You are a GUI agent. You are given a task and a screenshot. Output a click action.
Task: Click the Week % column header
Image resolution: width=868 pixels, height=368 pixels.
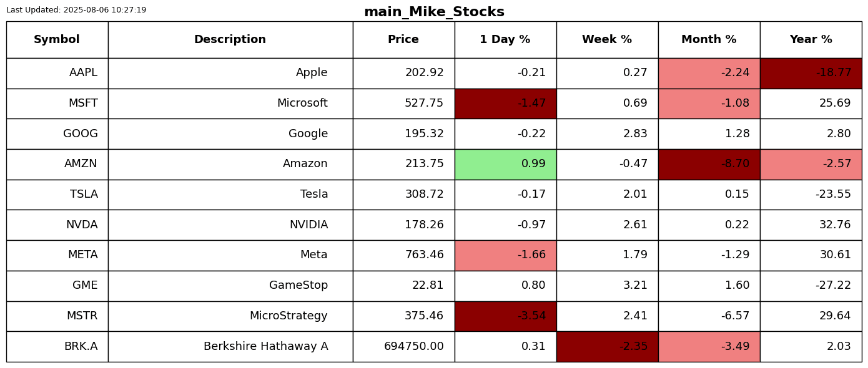607,40
